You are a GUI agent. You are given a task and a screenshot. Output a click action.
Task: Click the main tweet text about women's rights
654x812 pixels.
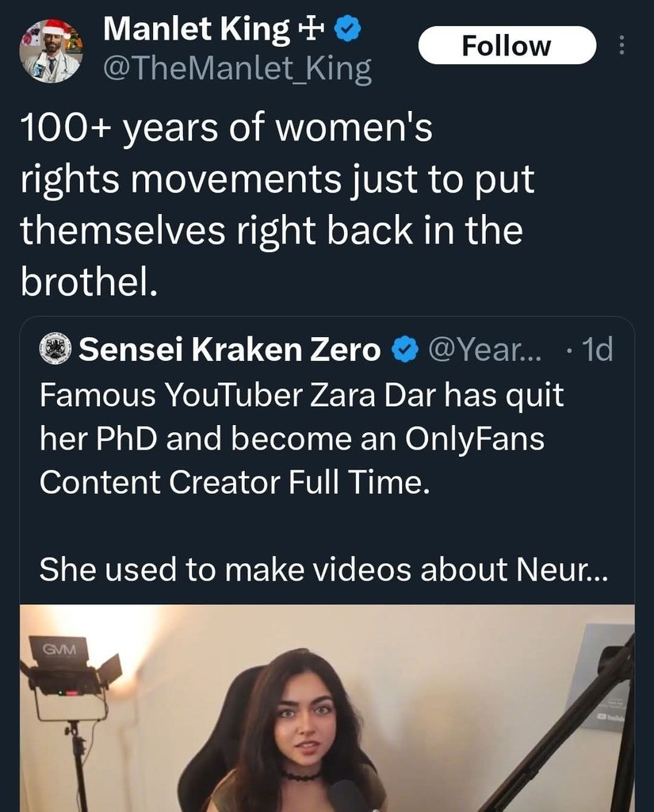[x=277, y=205]
